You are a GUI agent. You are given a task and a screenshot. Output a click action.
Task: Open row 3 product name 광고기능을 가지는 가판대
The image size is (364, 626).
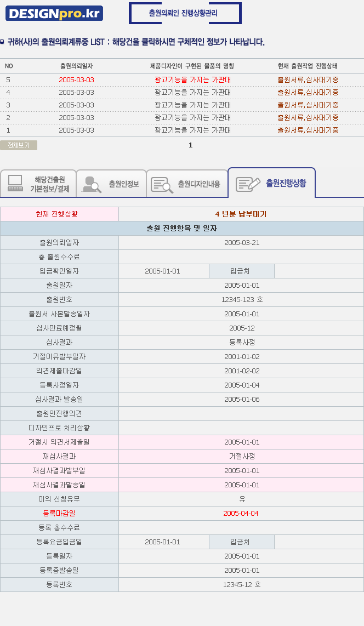[x=193, y=105]
